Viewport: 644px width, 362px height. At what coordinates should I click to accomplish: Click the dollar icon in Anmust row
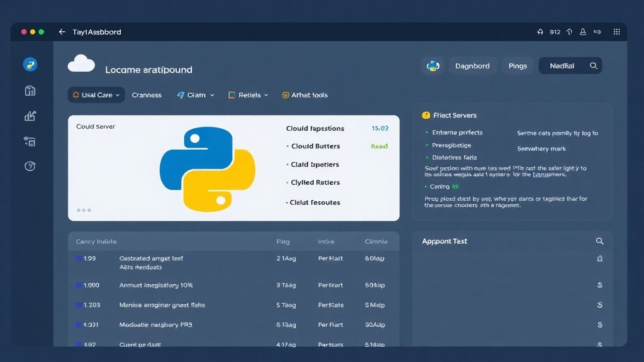click(599, 285)
